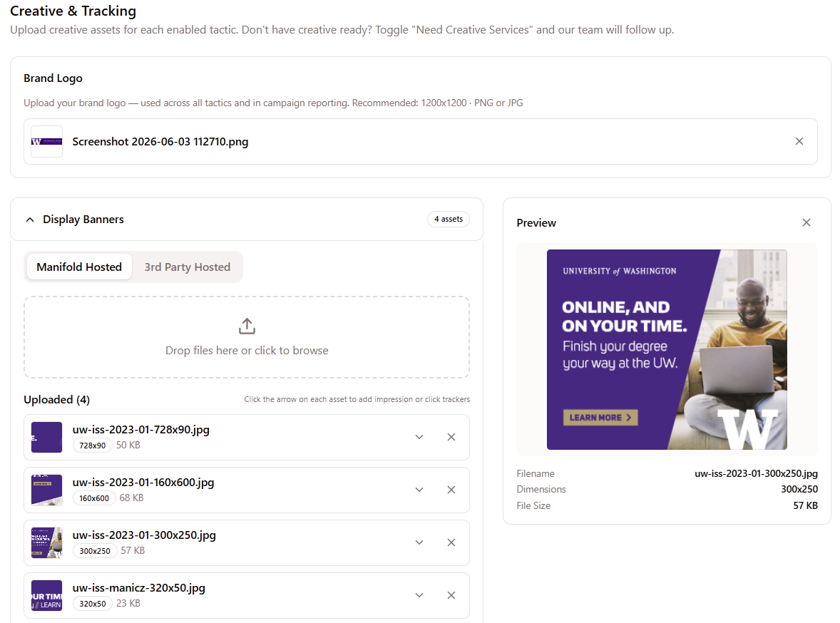Expand trackers for uw-iss-manicz-320x50.jpg
The width and height of the screenshot is (840, 623).
point(419,595)
